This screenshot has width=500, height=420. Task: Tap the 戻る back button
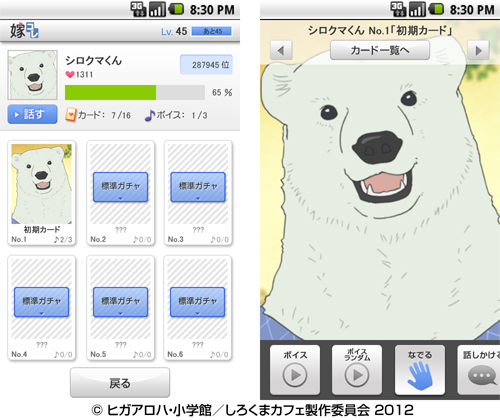(x=120, y=383)
